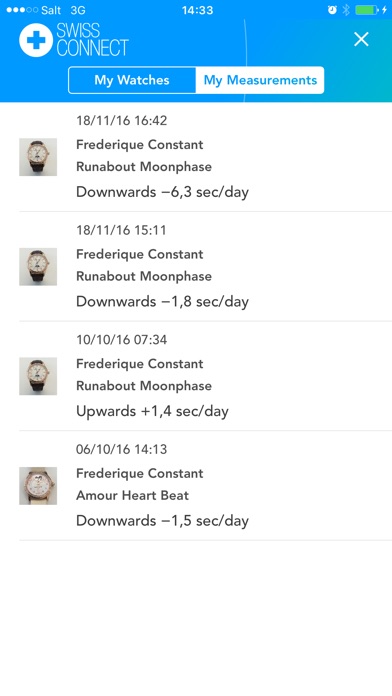Tap the SWISS CONNECT header text
This screenshot has height=696, width=392.
coord(92,40)
